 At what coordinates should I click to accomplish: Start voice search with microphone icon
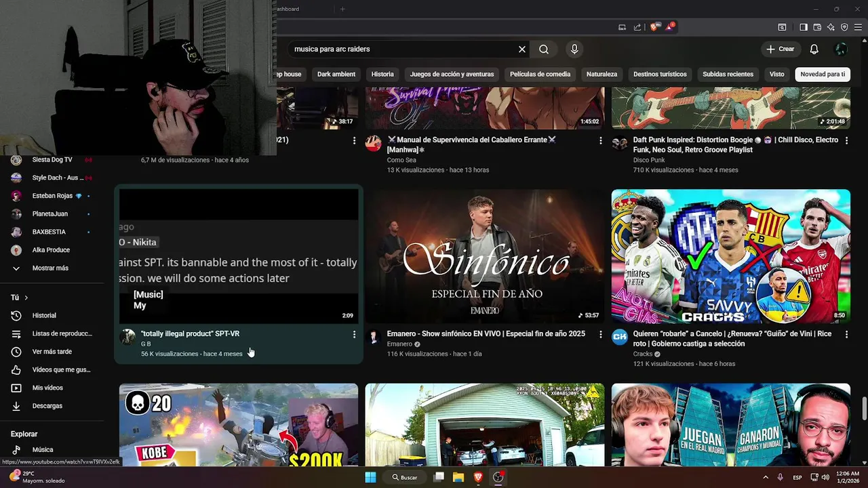click(574, 49)
